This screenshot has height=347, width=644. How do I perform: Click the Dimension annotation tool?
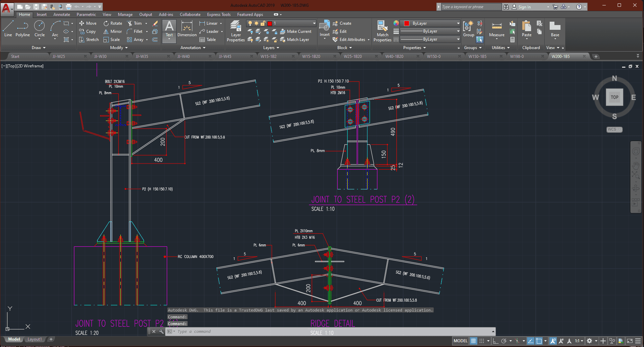point(187,29)
